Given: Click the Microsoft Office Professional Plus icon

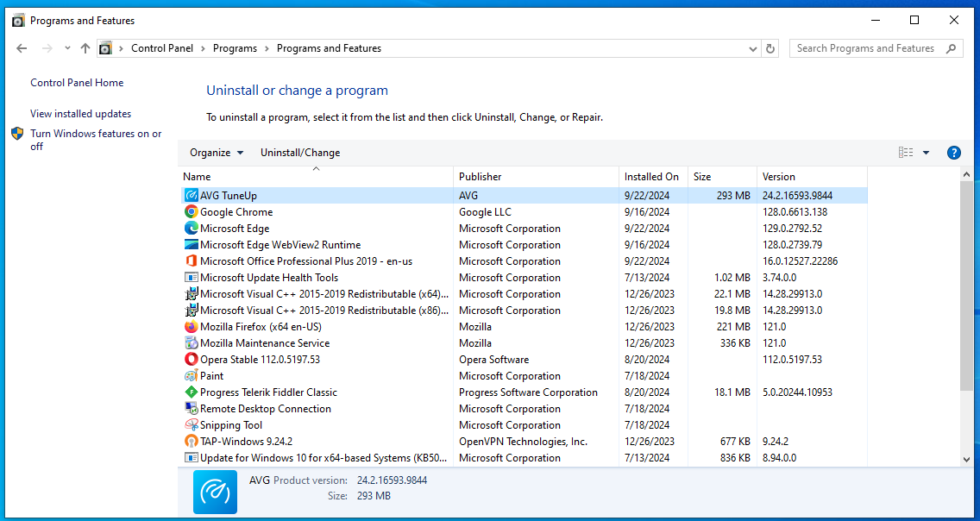Looking at the screenshot, I should click(x=192, y=261).
